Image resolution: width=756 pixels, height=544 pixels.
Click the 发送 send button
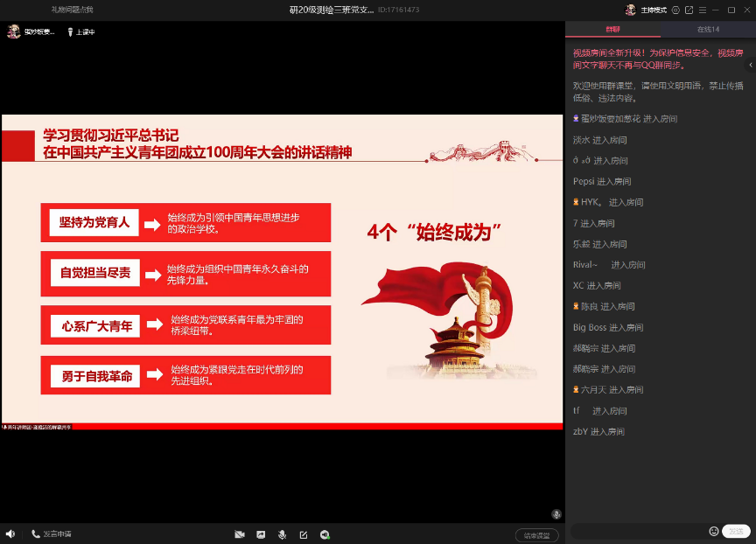coord(736,531)
